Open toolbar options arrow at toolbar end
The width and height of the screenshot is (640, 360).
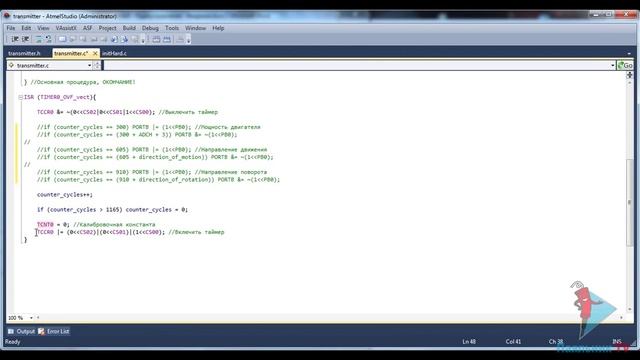coord(188,40)
